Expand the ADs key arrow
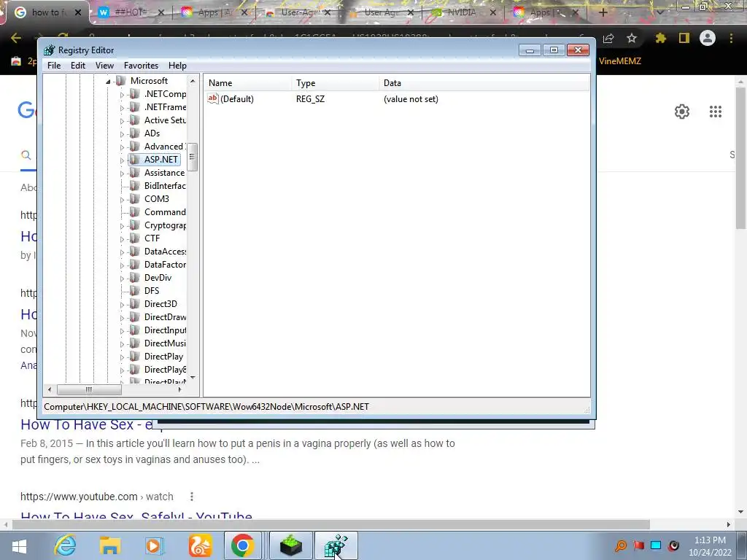Viewport: 747px width, 560px height. [x=122, y=134]
